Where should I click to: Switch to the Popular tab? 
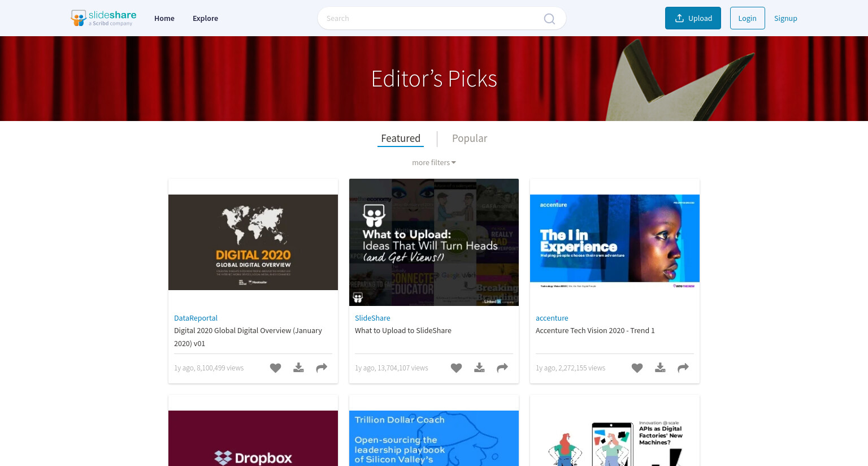click(470, 139)
